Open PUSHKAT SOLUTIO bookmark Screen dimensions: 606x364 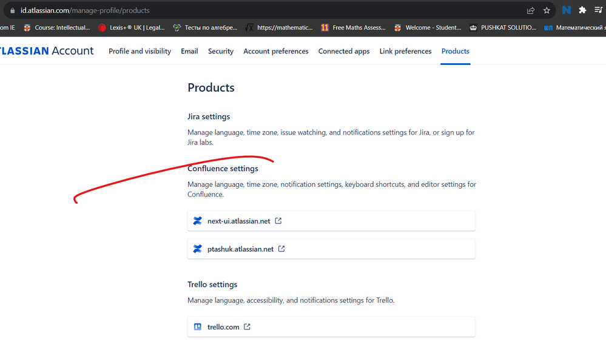[x=502, y=27]
